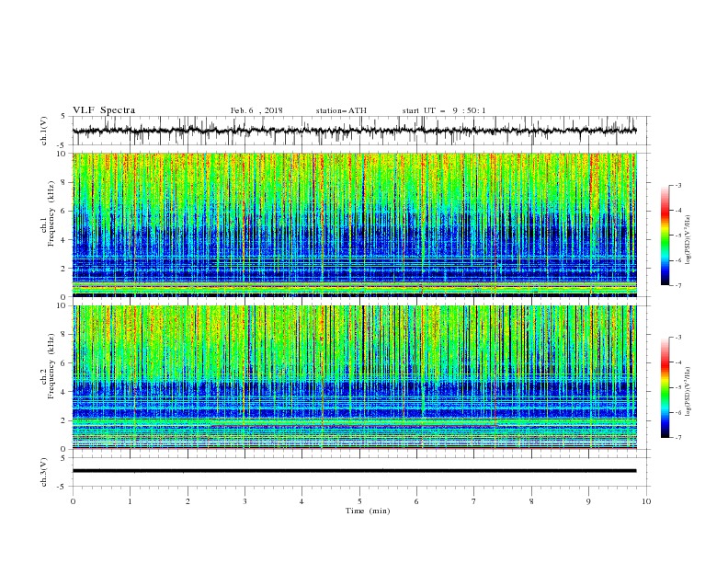The height and width of the screenshot is (563, 728).
Task: Click inside the ch.2 spectrogram panel
Action: pyautogui.click(x=355, y=377)
